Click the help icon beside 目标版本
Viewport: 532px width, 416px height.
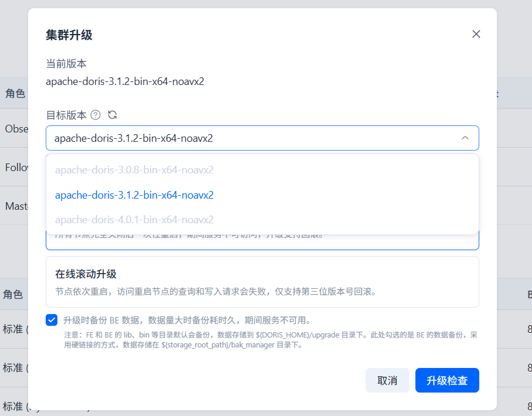(x=96, y=115)
